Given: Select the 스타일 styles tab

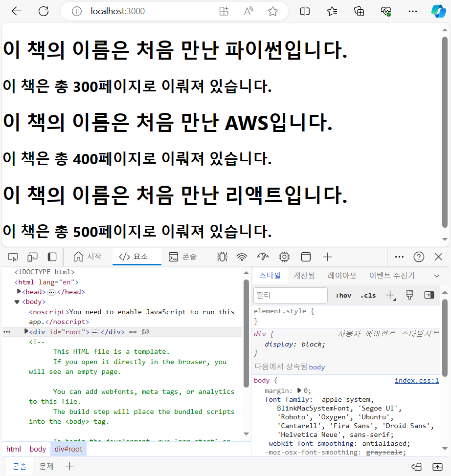Looking at the screenshot, I should [270, 276].
